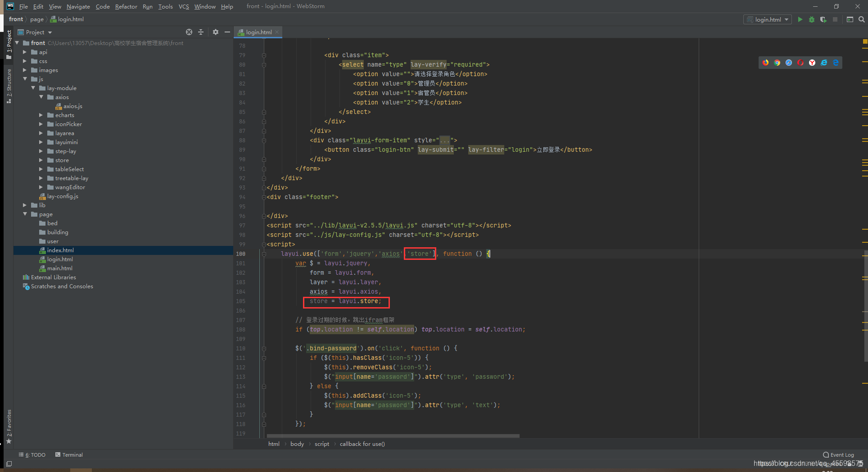868x472 pixels.
Task: Click the horizontal editor scrollbar
Action: [x=393, y=436]
